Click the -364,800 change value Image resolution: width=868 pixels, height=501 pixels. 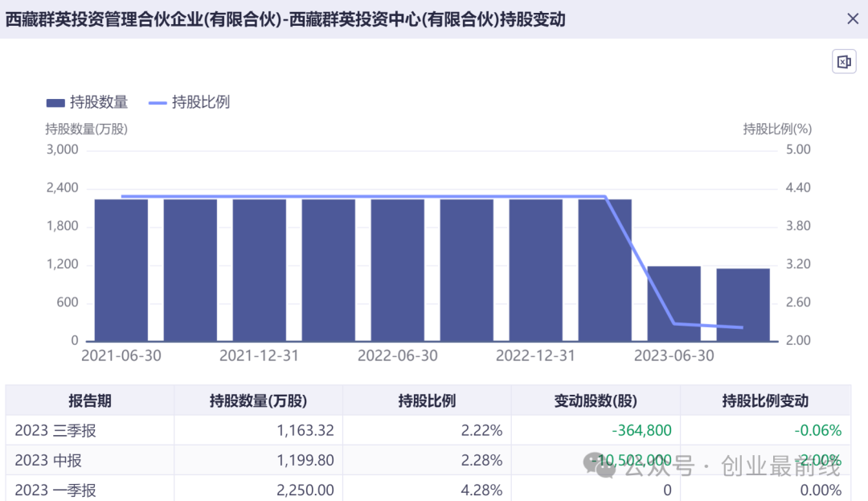click(x=641, y=431)
